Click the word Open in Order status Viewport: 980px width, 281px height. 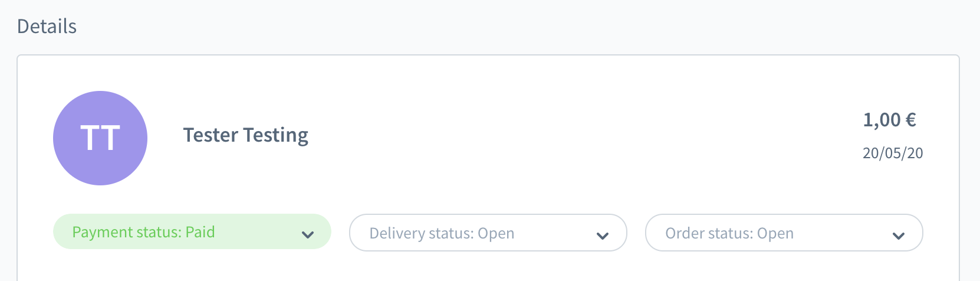[x=775, y=233]
